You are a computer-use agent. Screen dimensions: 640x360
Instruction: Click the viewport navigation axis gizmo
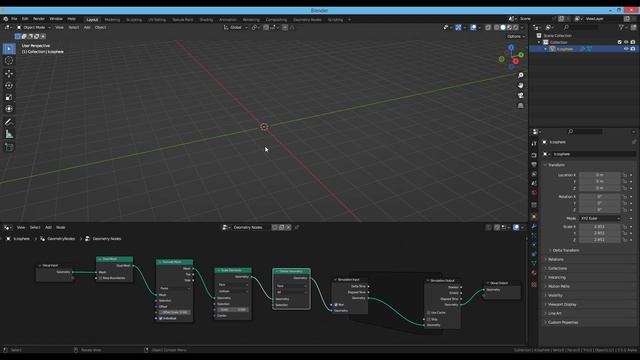[511, 57]
